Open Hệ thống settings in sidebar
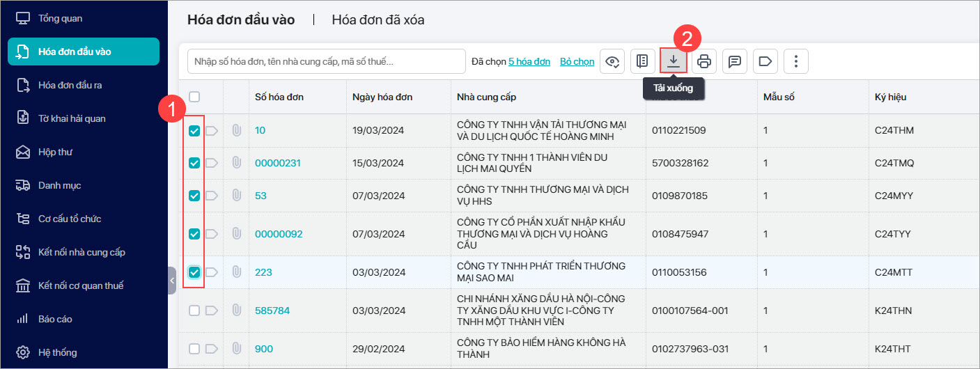 tap(57, 352)
